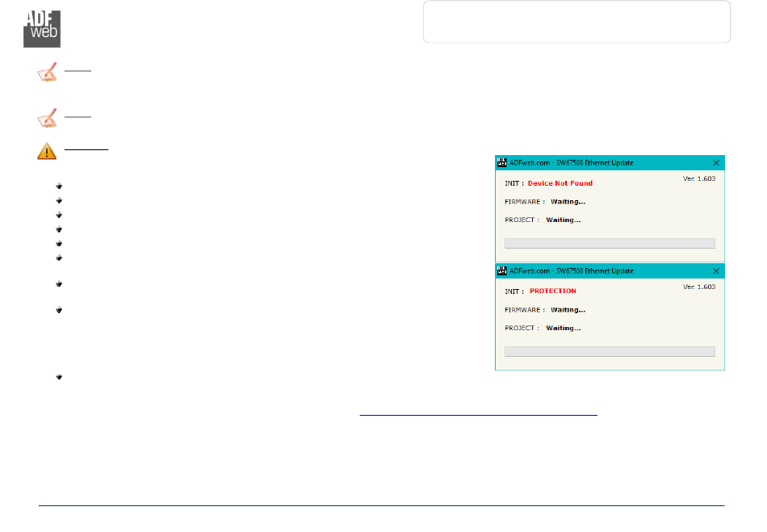Click the ADFweb logo
The image size is (767, 532).
pyautogui.click(x=42, y=29)
